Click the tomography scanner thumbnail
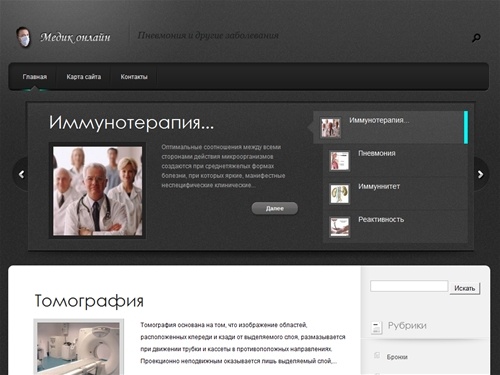The height and width of the screenshot is (375, 500). tap(79, 347)
